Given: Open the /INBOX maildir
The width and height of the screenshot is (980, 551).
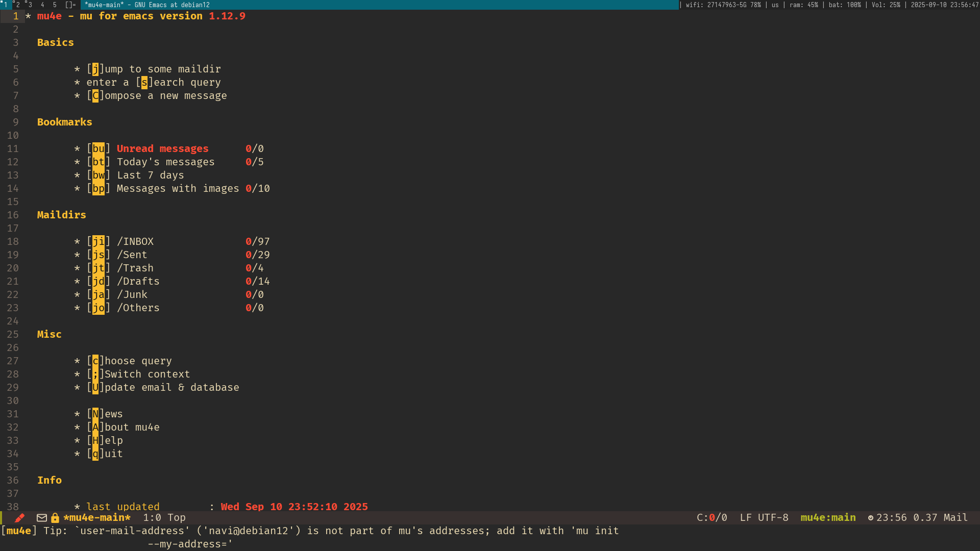Looking at the screenshot, I should point(135,241).
